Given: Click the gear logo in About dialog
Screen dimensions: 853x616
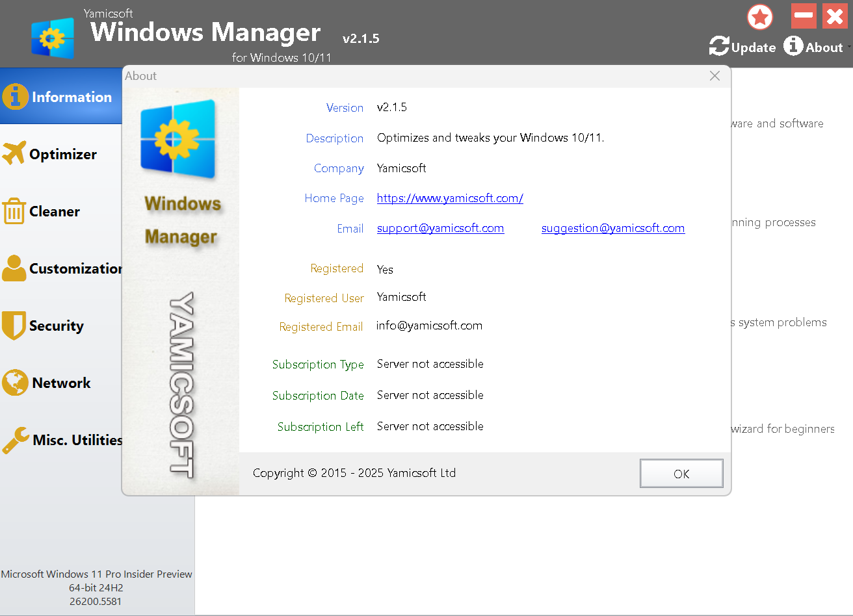Looking at the screenshot, I should coord(177,139).
